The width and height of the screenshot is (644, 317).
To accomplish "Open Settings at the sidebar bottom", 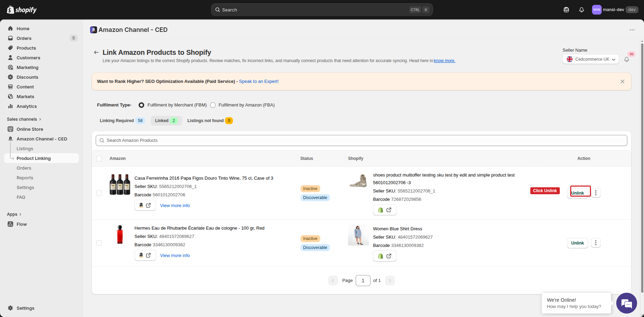I will point(25,308).
